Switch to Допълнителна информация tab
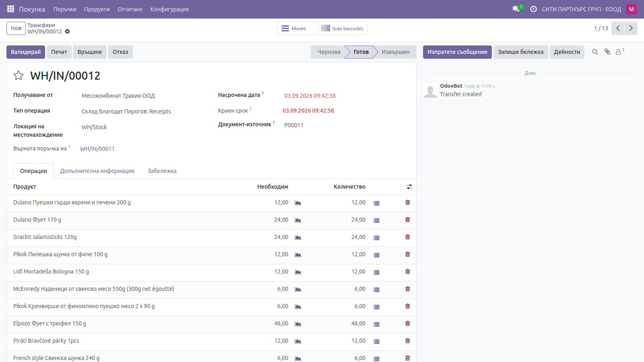This screenshot has width=644, height=362. 97,171
